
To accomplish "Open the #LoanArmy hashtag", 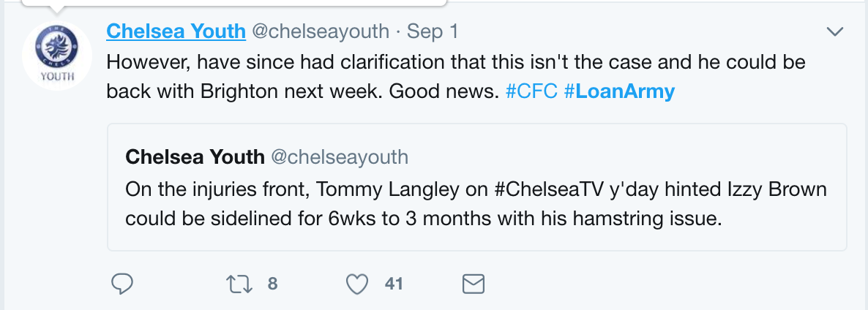I will click(x=619, y=91).
